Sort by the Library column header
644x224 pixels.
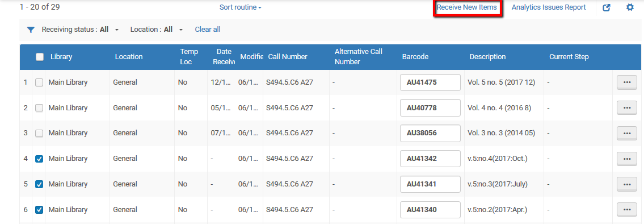pos(61,57)
